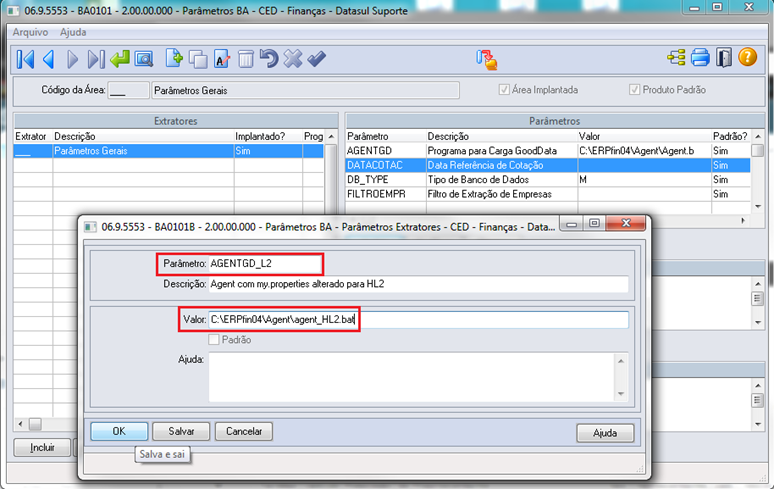This screenshot has height=489, width=774.
Task: Click the database export icon in toolbar
Action: click(487, 60)
